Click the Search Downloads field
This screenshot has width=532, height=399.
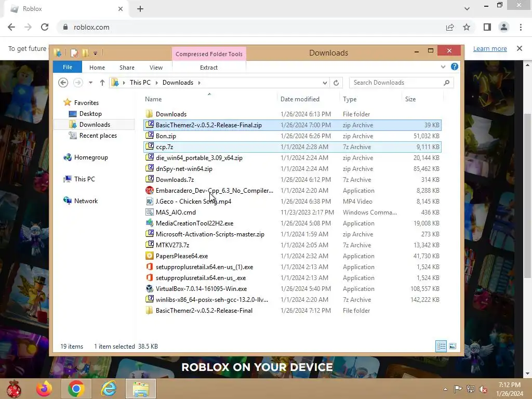[x=402, y=83]
